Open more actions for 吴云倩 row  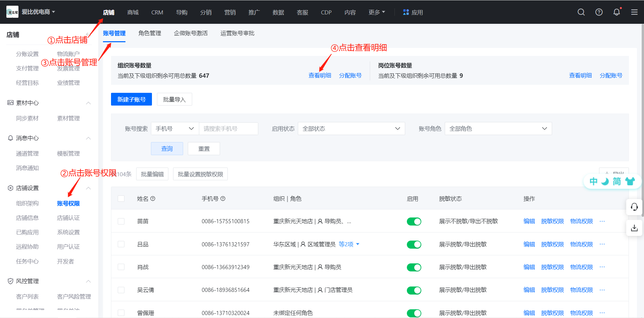coord(602,290)
